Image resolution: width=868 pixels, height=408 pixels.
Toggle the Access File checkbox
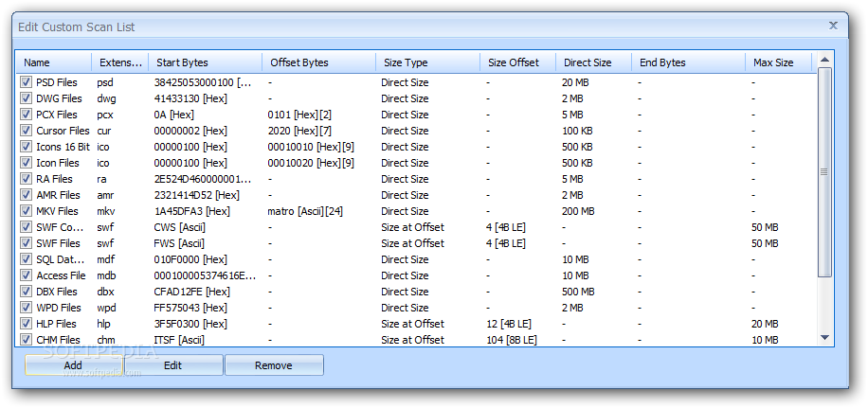coord(26,275)
